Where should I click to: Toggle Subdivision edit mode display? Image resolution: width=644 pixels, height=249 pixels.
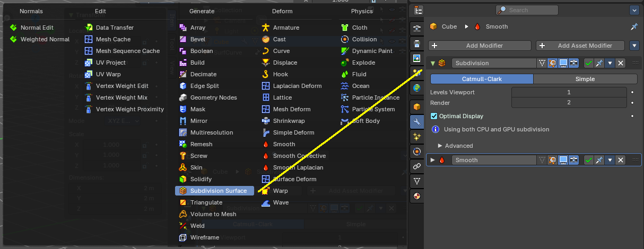point(553,63)
